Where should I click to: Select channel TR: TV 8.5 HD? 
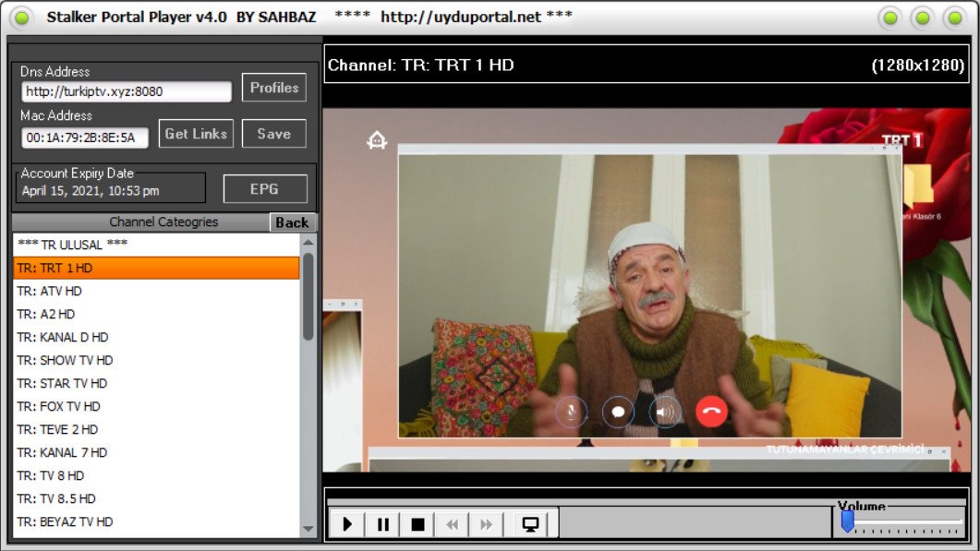click(156, 499)
